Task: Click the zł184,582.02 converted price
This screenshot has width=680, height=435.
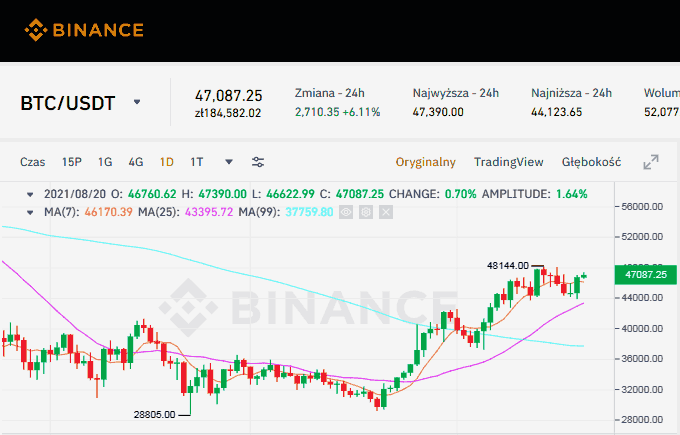Action: tap(228, 113)
